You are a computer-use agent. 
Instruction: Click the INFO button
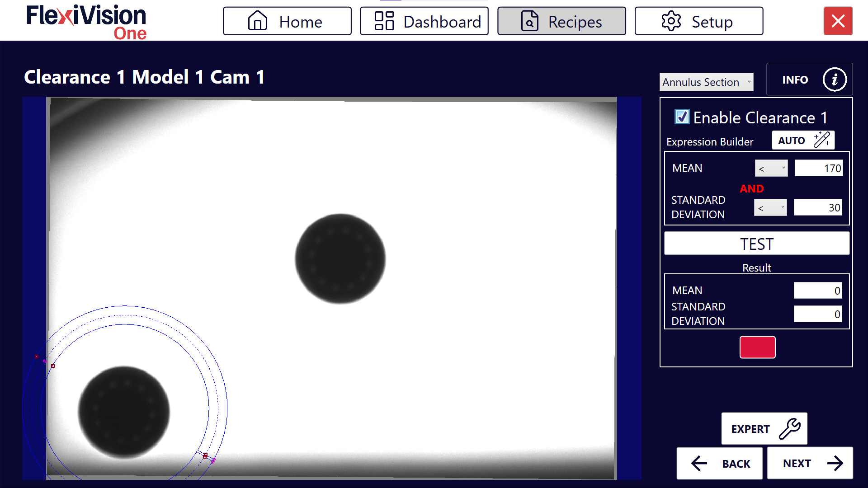click(x=809, y=80)
